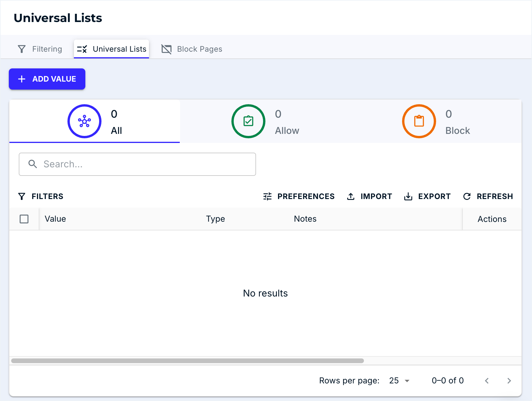Viewport: 532px width, 401px height.
Task: Click the Filtering funnel icon tab
Action: [x=22, y=49]
